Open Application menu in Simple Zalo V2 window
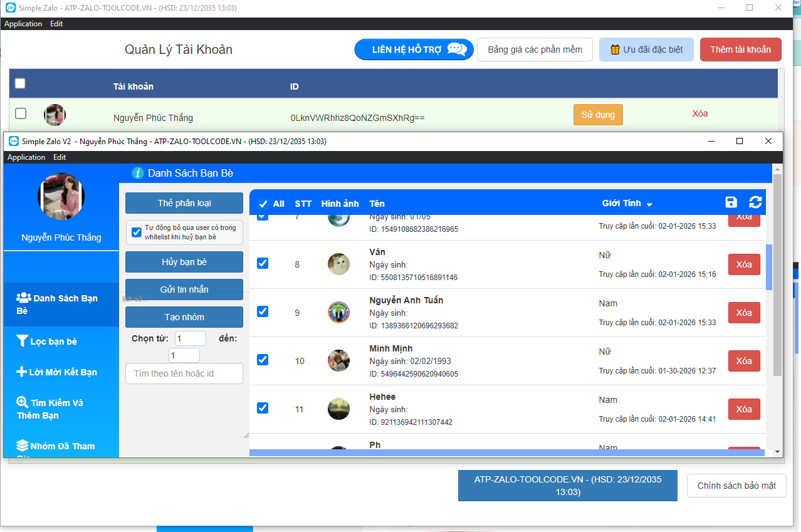 pyautogui.click(x=26, y=157)
